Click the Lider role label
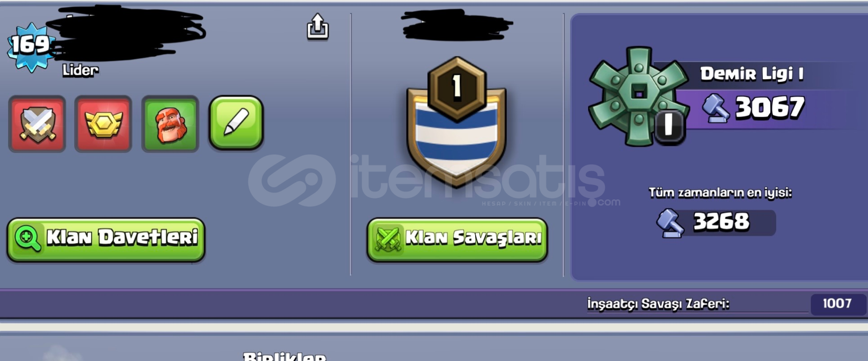 click(x=80, y=70)
